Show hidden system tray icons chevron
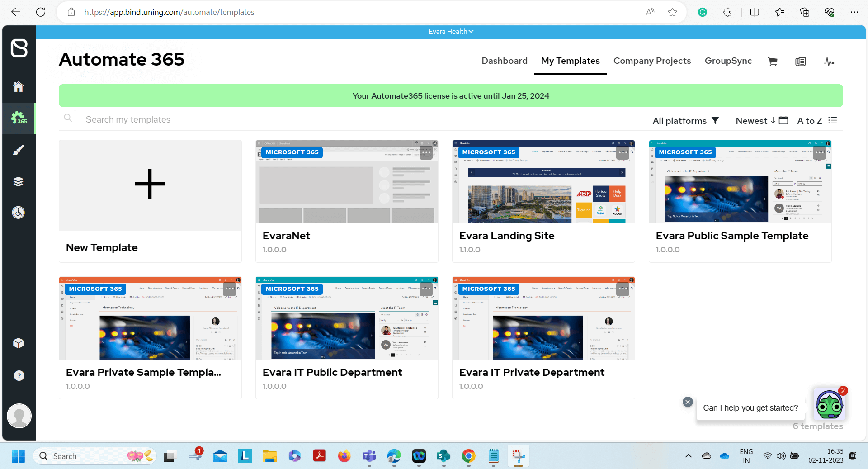Screen dimensions: 868x469 tap(688, 456)
